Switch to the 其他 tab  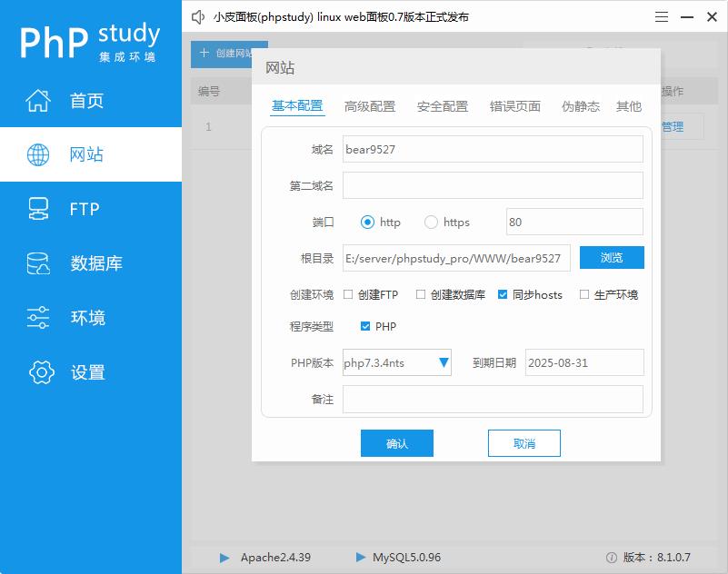pyautogui.click(x=629, y=106)
